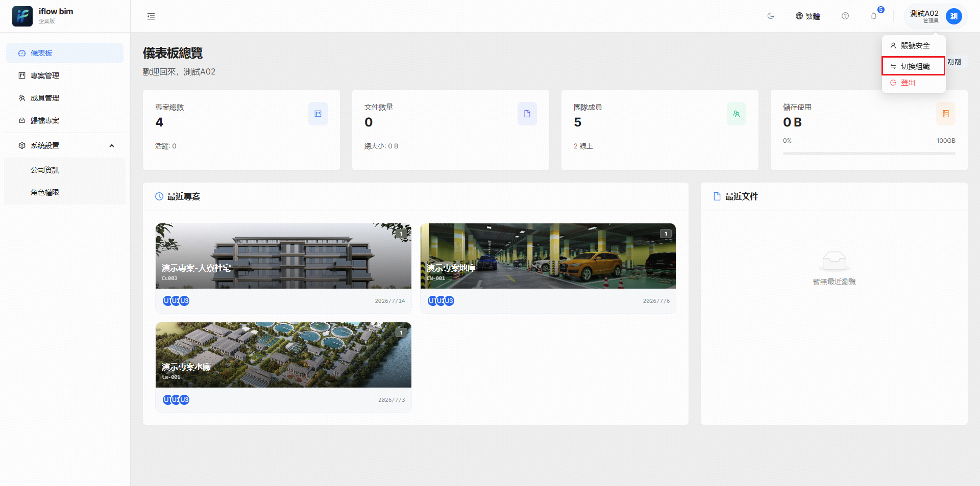Click the clock icon beside 最近專案
Image resolution: width=980 pixels, height=486 pixels.
click(159, 196)
